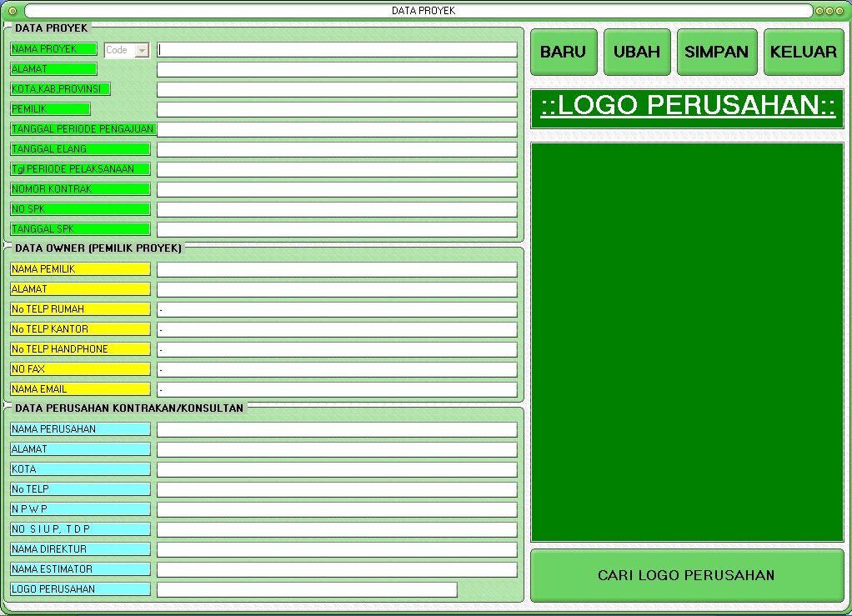Screen dimensions: 852x616
Task: Focus TANGGAL PERIODE PENGAJUAN input field
Action: pyautogui.click(x=337, y=129)
